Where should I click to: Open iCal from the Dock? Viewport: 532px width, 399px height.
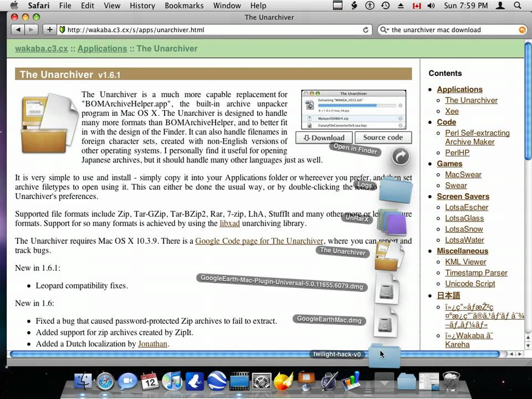150,381
